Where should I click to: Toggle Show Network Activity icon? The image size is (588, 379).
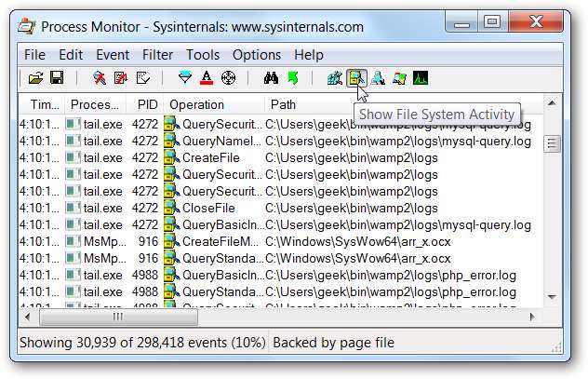pyautogui.click(x=378, y=78)
